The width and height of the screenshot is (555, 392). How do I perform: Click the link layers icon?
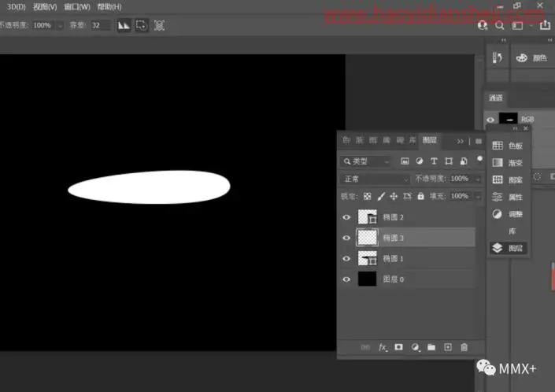click(365, 347)
